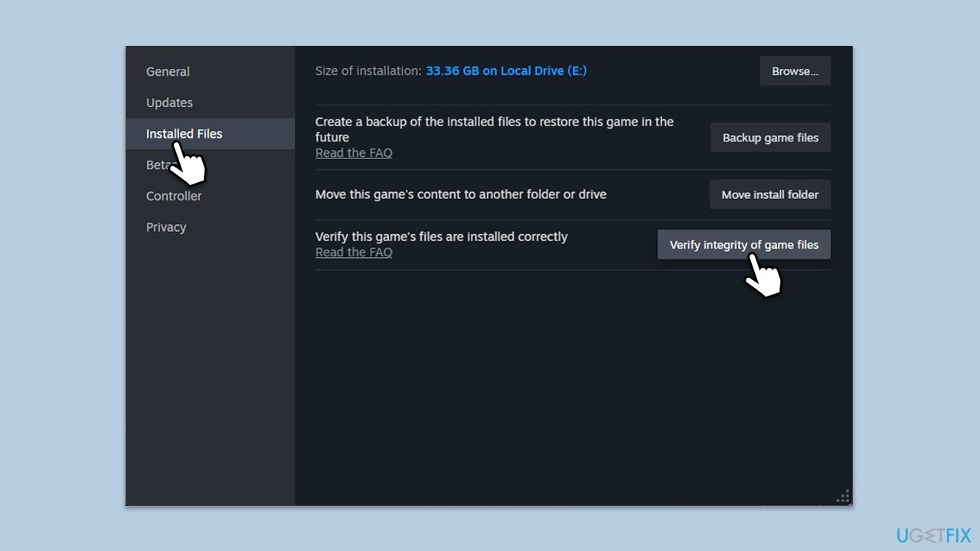
Task: Open Read the FAQ link under backup description
Action: (x=354, y=153)
